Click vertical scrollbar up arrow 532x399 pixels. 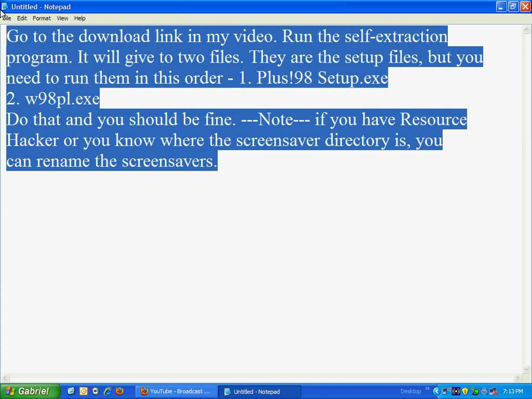click(x=526, y=29)
